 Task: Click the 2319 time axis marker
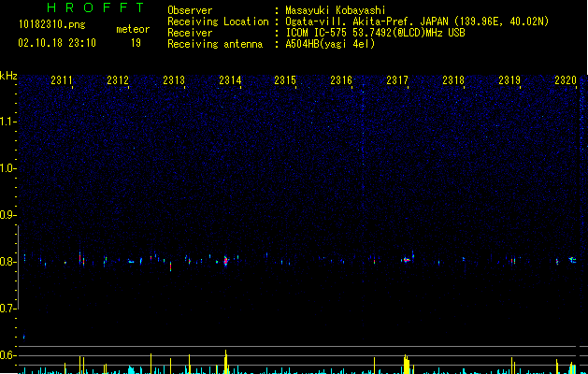pyautogui.click(x=509, y=80)
